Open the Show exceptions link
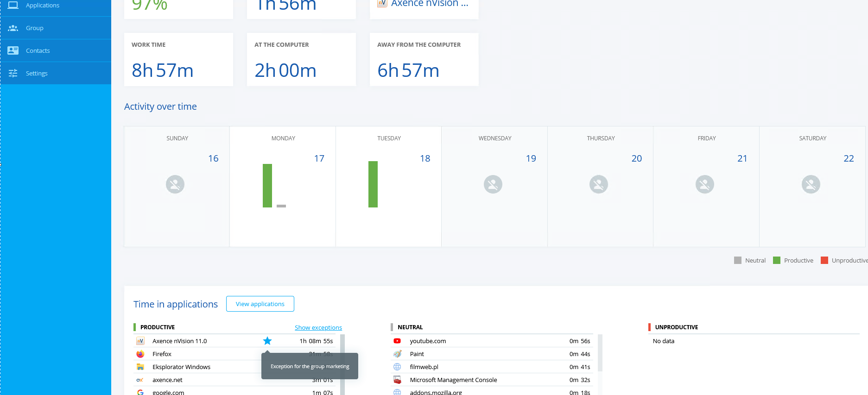 click(x=318, y=328)
